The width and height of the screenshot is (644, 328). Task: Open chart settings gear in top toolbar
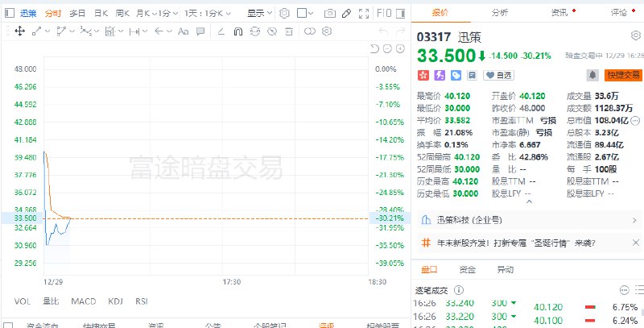(284, 13)
